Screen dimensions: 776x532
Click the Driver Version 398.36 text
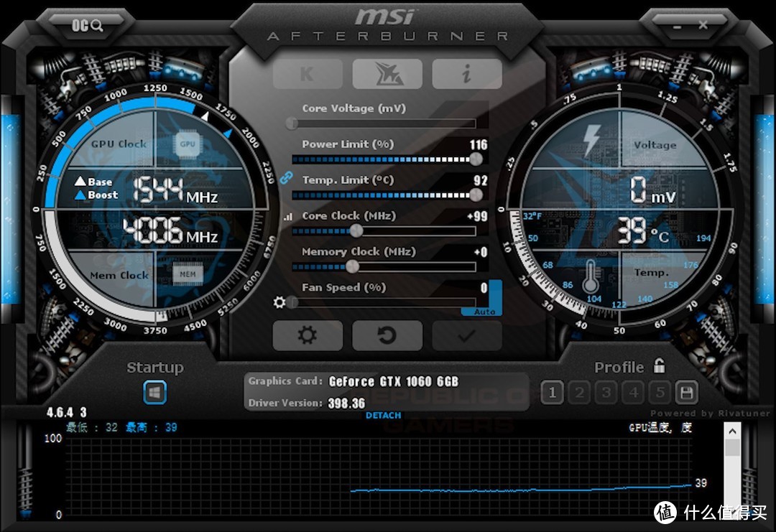(x=346, y=403)
